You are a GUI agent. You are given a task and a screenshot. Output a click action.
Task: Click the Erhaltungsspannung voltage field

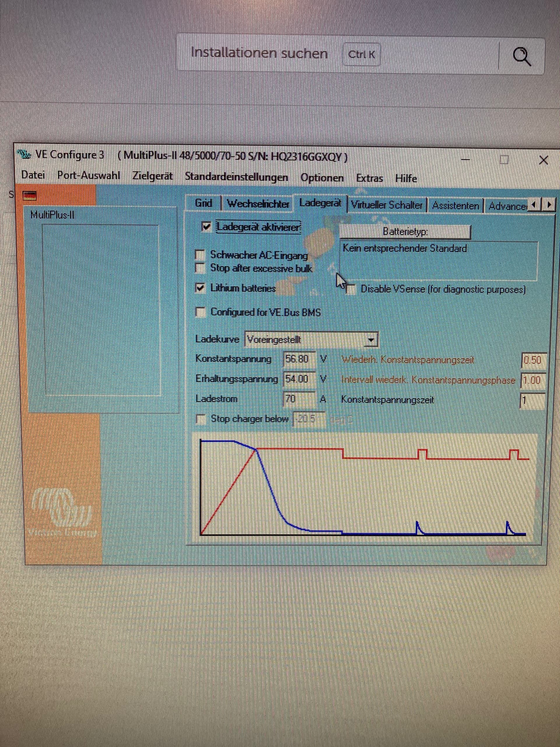tap(299, 379)
